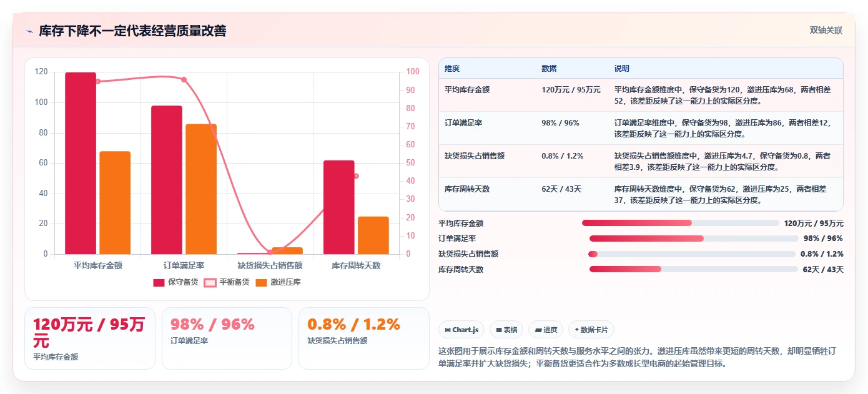Click the 0.8% / 1.2% value beside the progress bar
Screen dimensions: 868x394
click(x=822, y=254)
